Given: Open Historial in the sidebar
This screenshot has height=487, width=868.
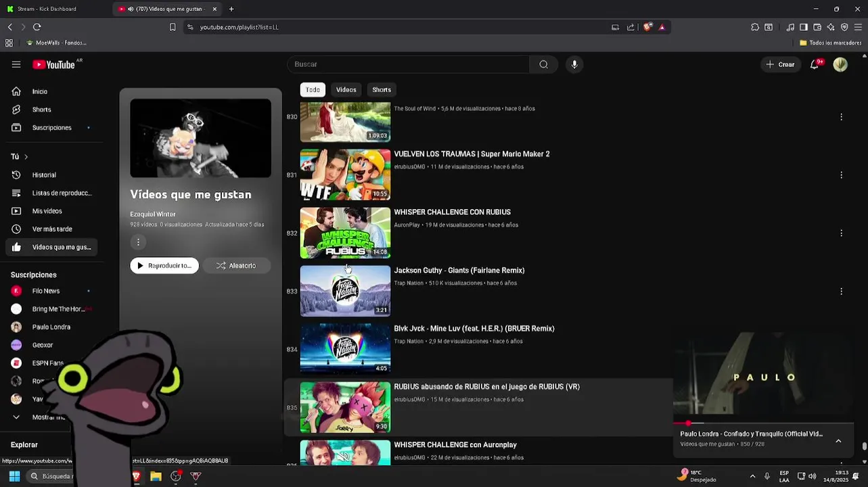Looking at the screenshot, I should click(x=51, y=175).
